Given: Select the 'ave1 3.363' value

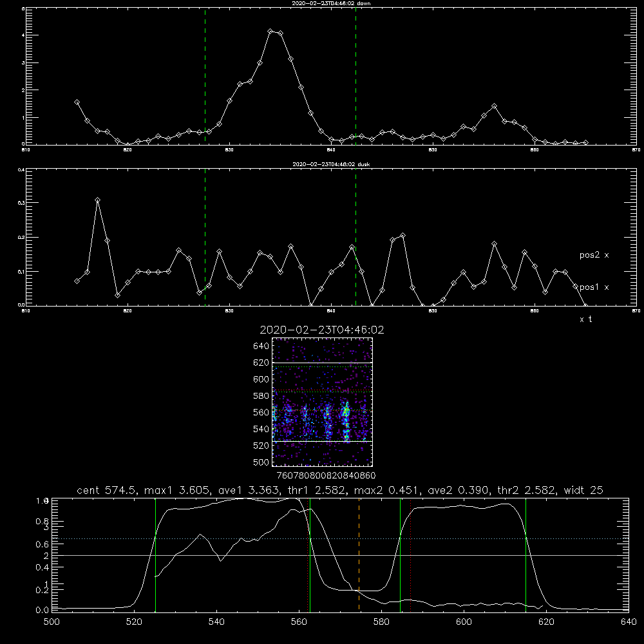Looking at the screenshot, I should 248,490.
